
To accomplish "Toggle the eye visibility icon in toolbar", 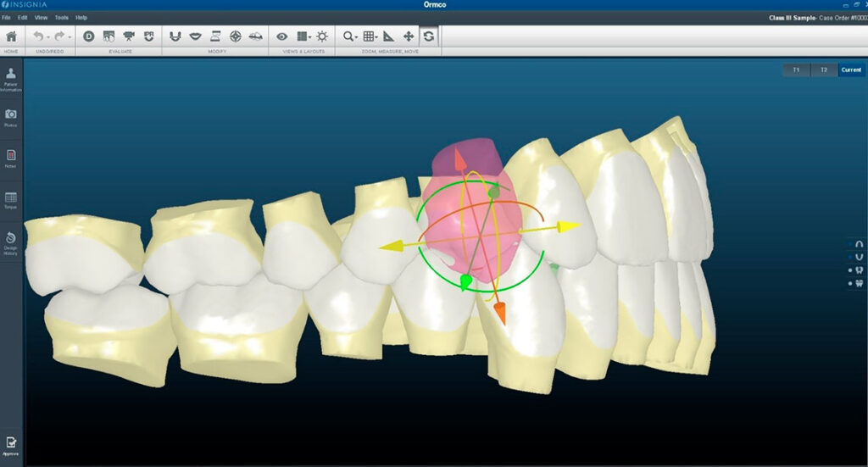I will click(281, 36).
